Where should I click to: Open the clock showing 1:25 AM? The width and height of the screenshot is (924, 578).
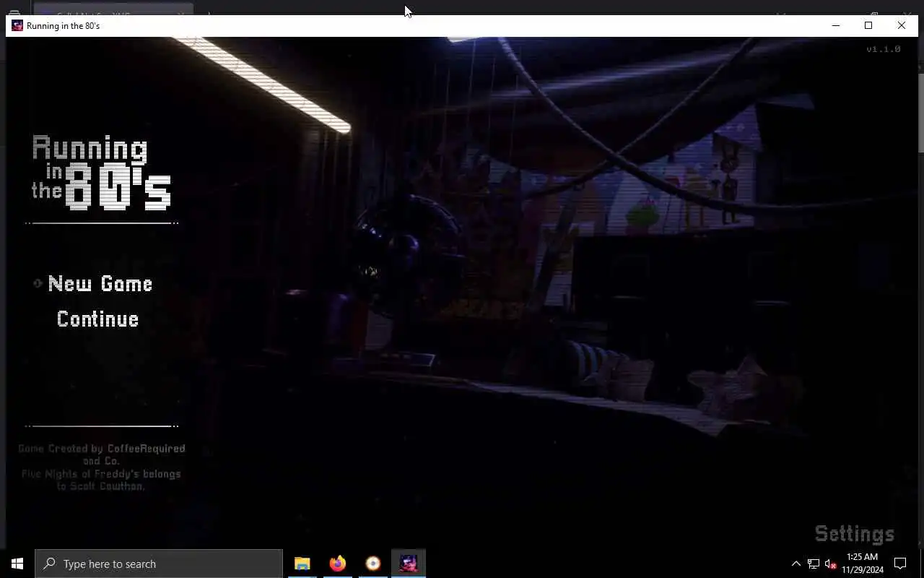(863, 564)
